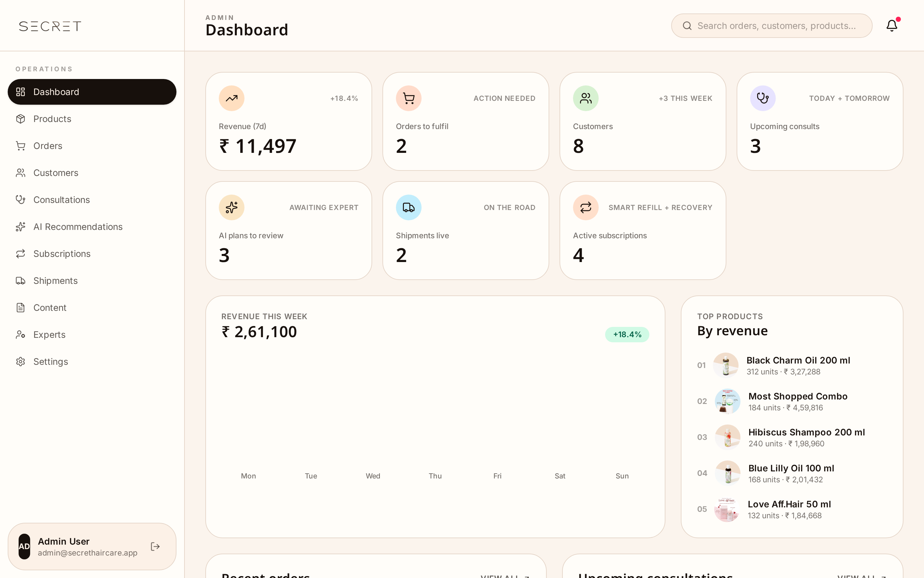The width and height of the screenshot is (924, 578).
Task: Click the SMART REFILL + RECOVERY label
Action: (660, 207)
